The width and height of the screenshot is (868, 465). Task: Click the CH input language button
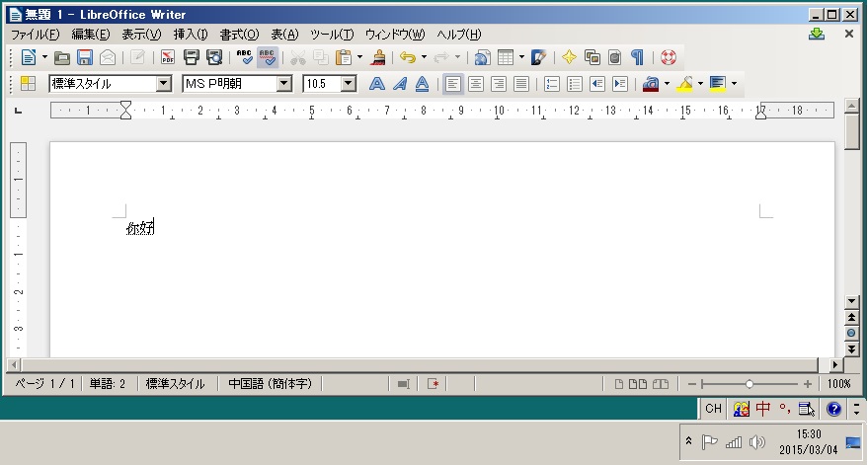pyautogui.click(x=714, y=409)
